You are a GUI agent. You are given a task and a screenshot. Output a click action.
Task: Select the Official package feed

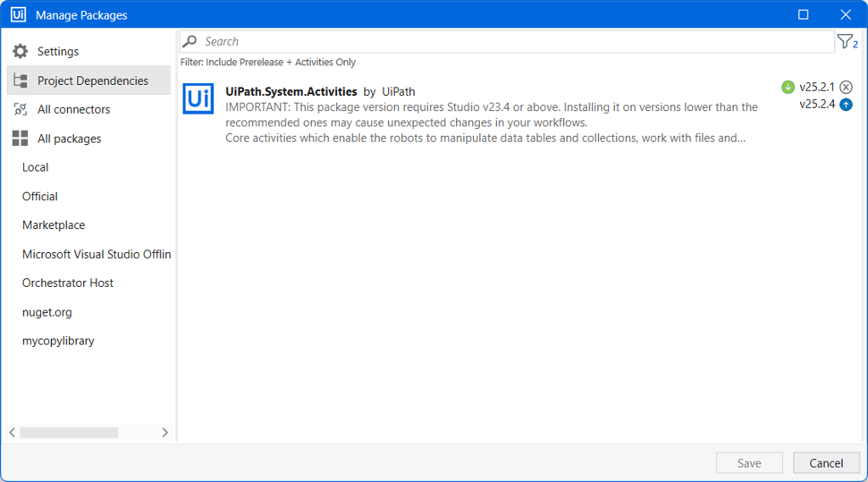tap(40, 196)
